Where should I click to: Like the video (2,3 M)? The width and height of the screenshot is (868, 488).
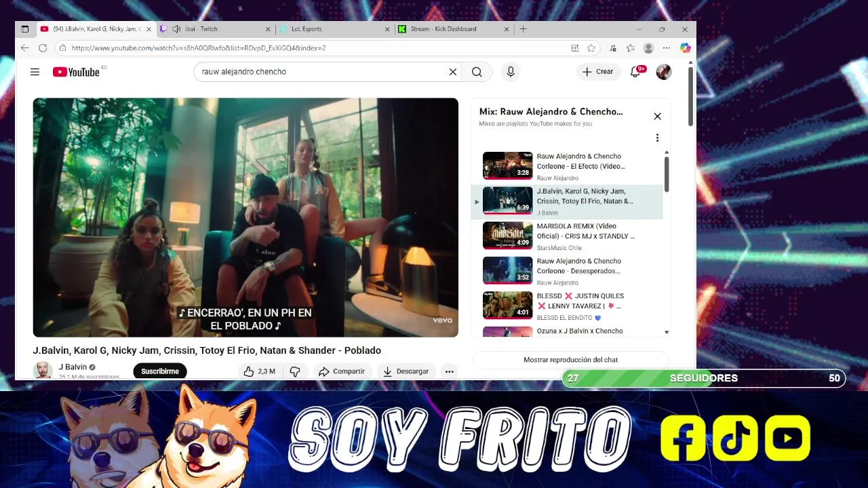260,371
